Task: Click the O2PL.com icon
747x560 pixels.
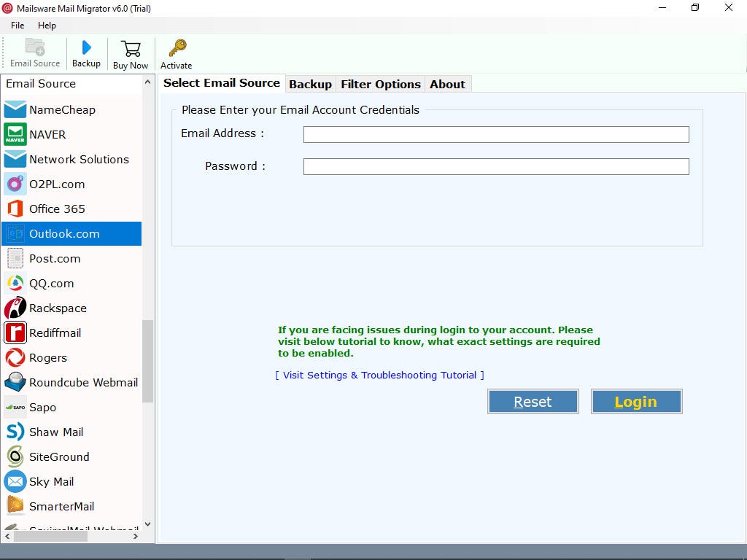Action: click(15, 184)
